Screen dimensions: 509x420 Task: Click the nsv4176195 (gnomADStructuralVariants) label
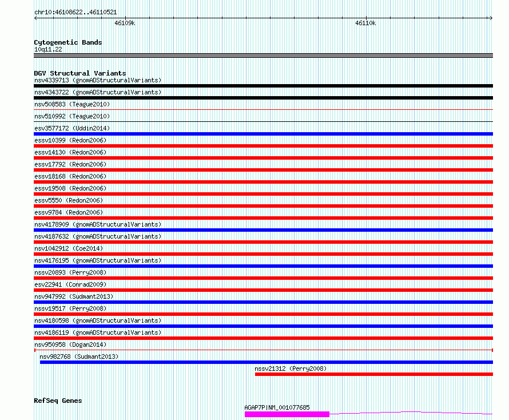pyautogui.click(x=98, y=260)
